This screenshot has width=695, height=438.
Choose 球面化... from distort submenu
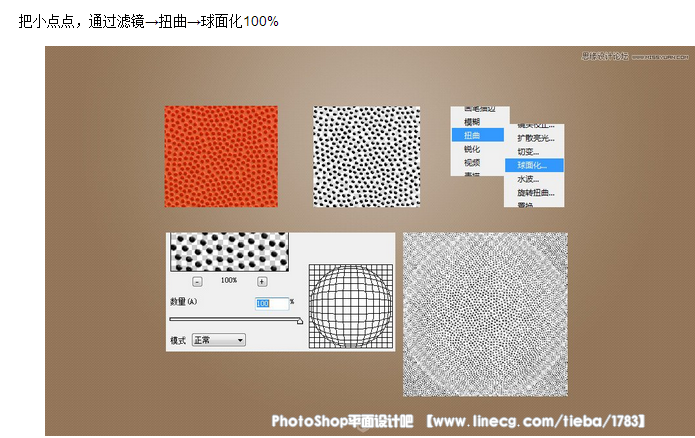coord(534,165)
